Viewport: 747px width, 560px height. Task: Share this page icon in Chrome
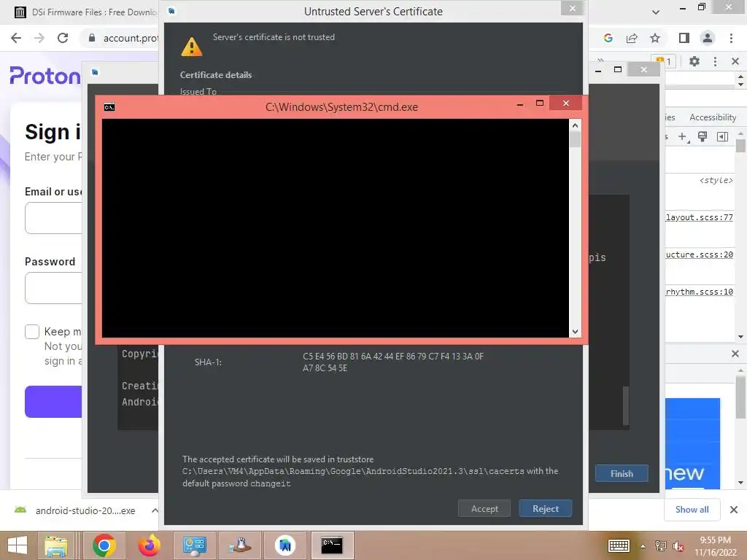click(x=632, y=38)
